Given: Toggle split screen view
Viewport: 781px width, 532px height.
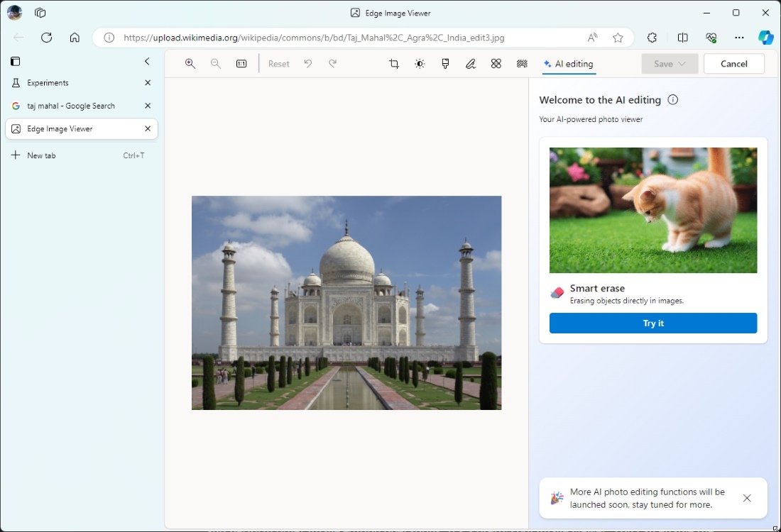Looking at the screenshot, I should (682, 38).
